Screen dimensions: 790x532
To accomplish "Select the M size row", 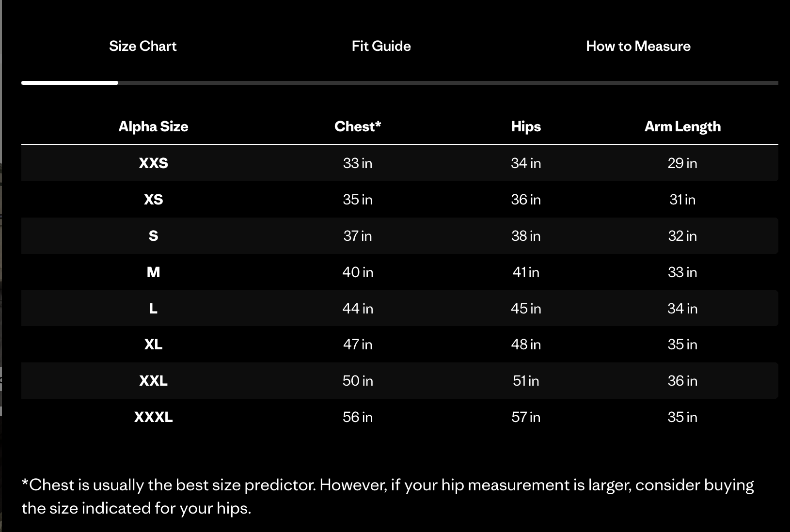I will tap(153, 272).
